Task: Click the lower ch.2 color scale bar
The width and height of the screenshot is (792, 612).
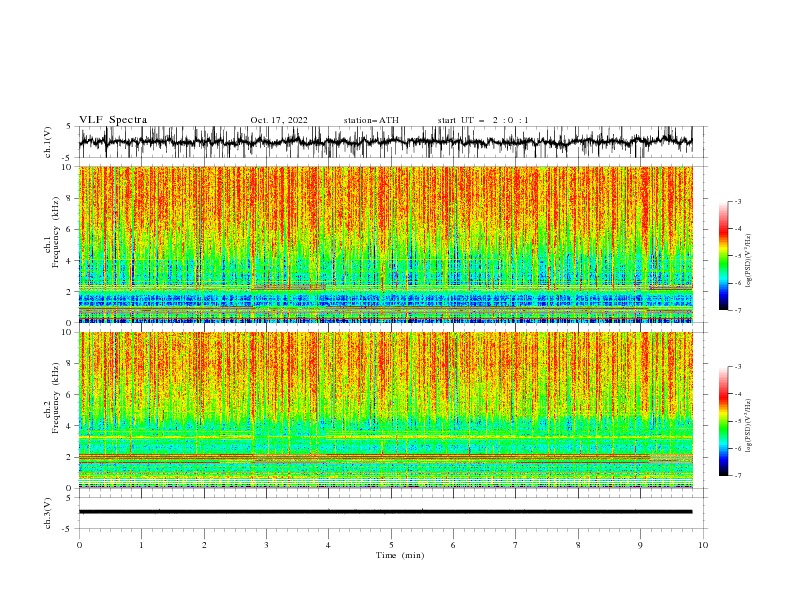Action: (x=724, y=421)
